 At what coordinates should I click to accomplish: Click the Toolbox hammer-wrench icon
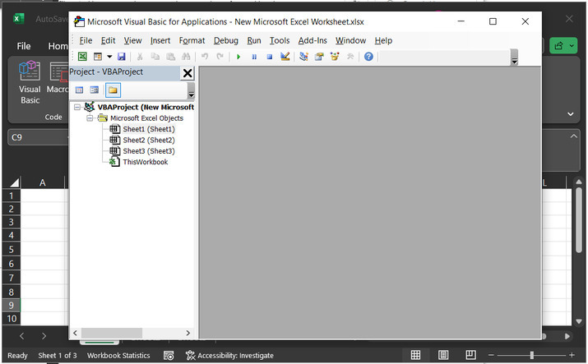tap(350, 57)
